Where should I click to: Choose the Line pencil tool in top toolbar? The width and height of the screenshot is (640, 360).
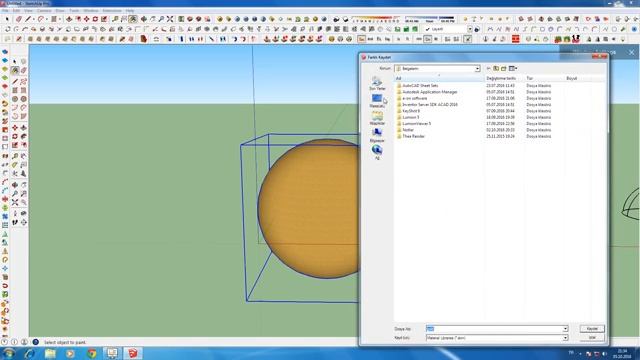[x=28, y=19]
